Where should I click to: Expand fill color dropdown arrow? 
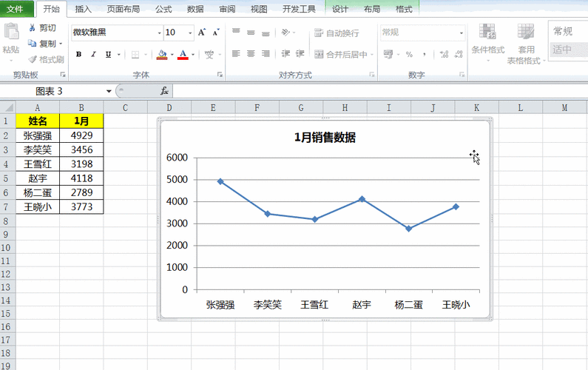(x=172, y=55)
